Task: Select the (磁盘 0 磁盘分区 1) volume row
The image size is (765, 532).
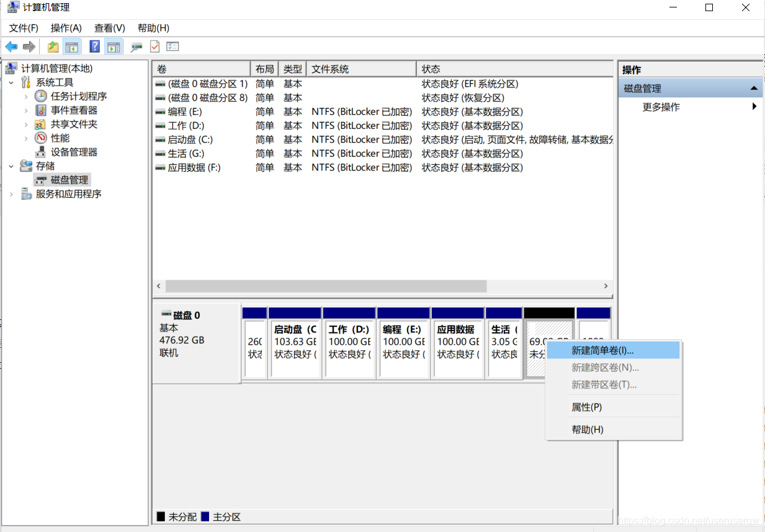Action: coord(383,84)
